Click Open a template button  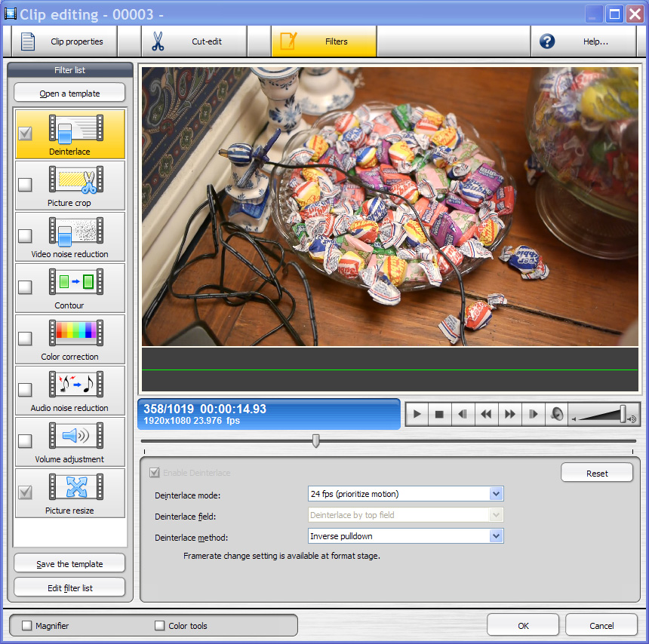(69, 93)
